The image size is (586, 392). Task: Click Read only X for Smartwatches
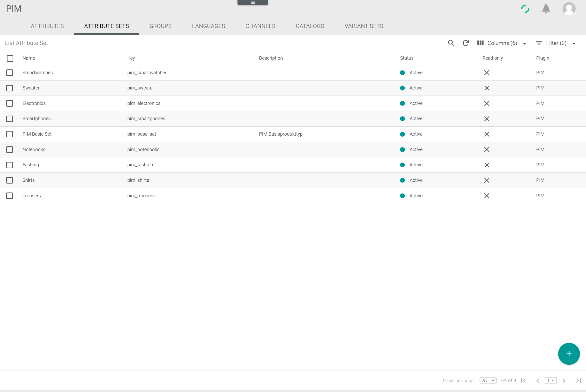[x=487, y=73]
